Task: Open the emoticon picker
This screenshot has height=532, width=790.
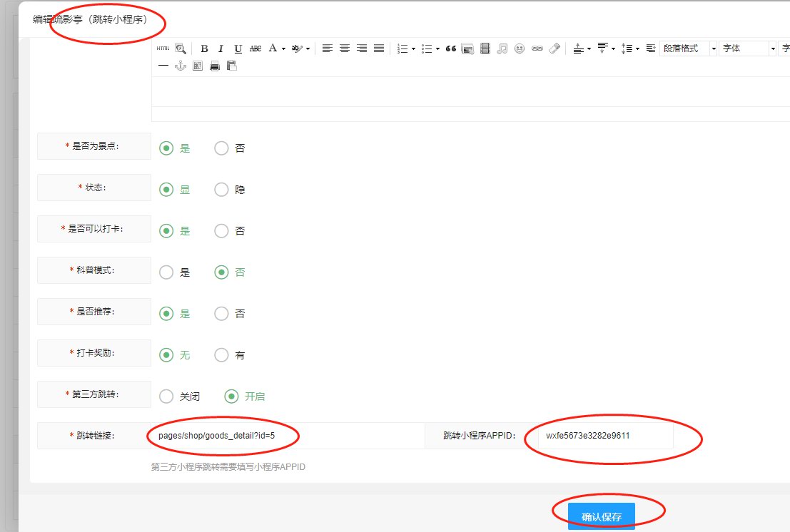Action: click(520, 48)
